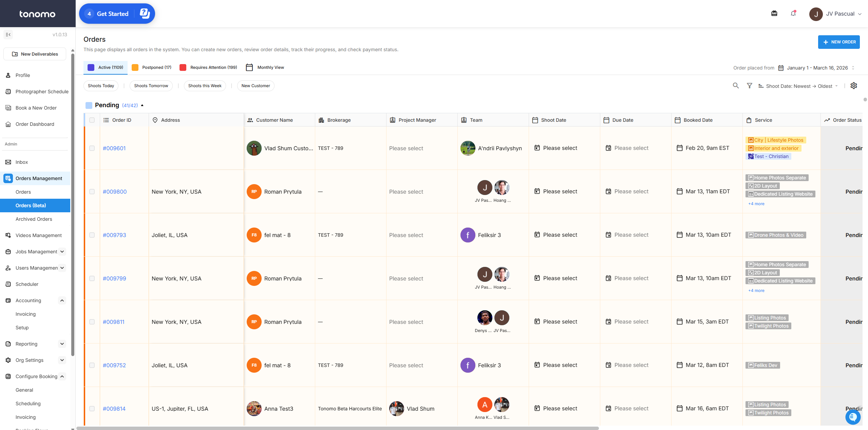Check the box for order #009800
This screenshot has width=868, height=430.
click(x=92, y=192)
